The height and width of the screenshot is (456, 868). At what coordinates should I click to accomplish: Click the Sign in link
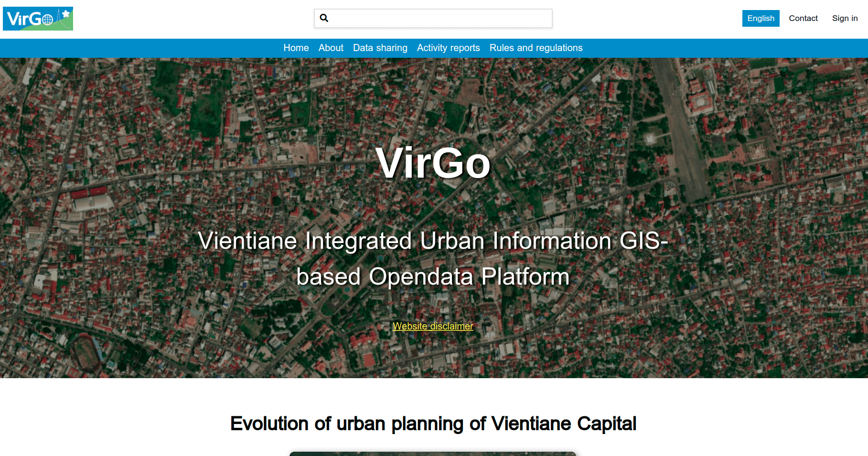(x=845, y=18)
